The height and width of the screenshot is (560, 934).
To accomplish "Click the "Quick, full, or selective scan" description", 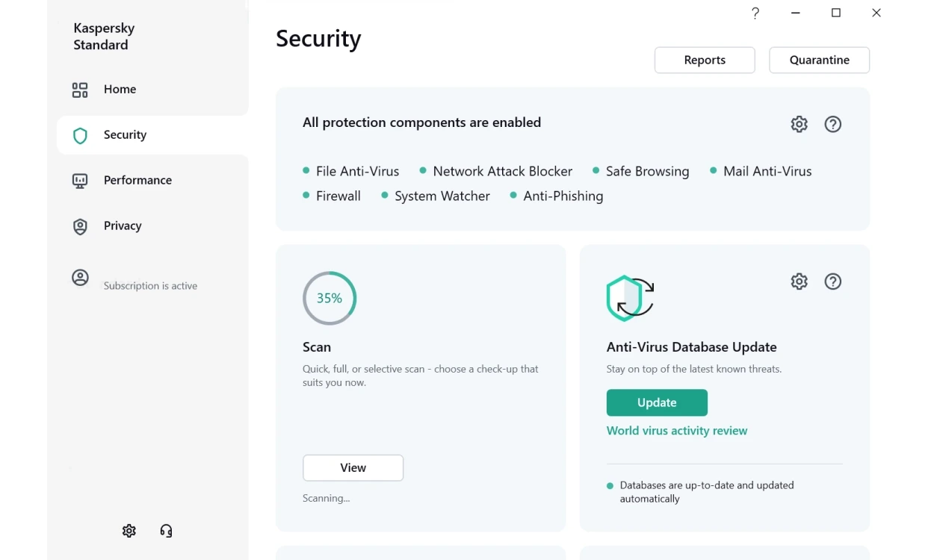I will click(421, 376).
